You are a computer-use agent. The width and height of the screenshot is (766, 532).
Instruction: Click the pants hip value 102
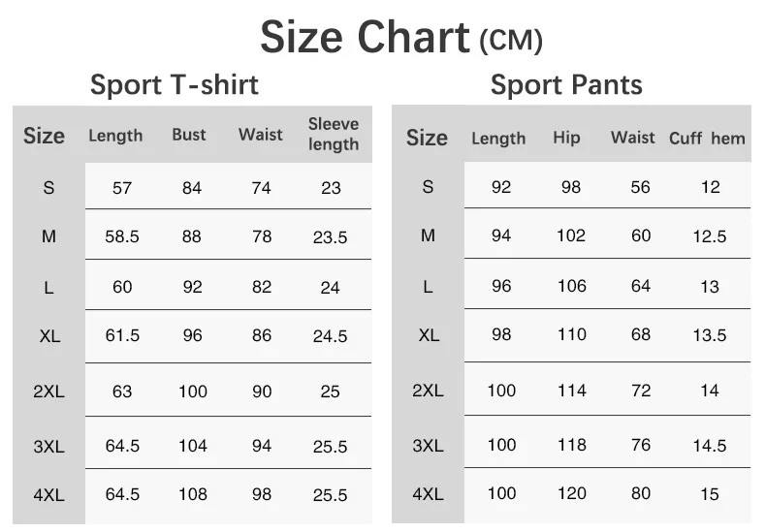(x=571, y=235)
